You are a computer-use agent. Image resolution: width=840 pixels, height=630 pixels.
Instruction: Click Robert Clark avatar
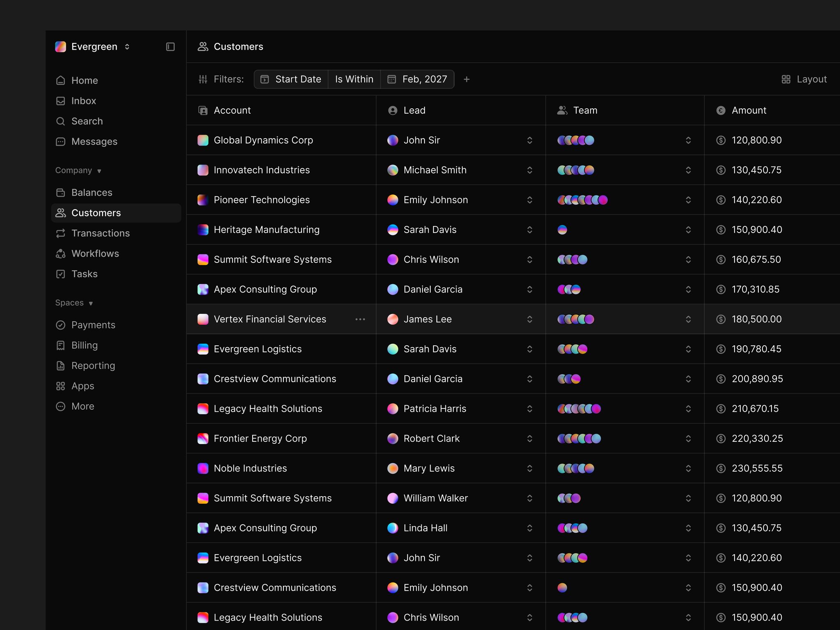393,438
